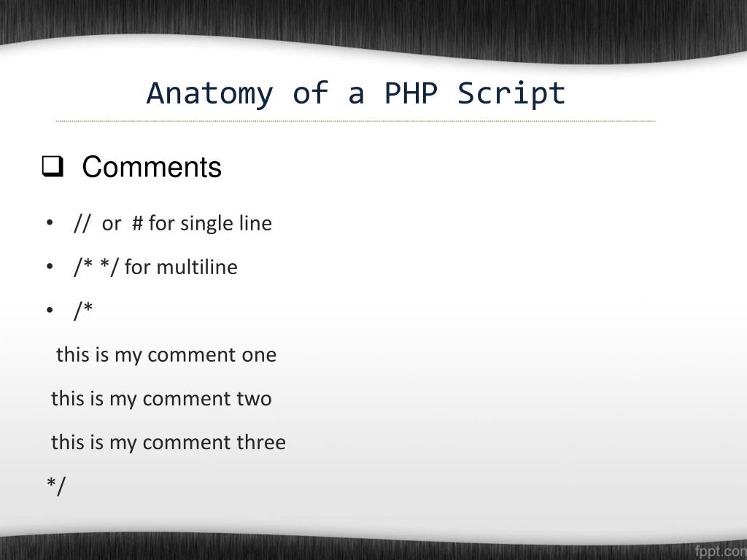
Task: Click the # symbol in first bullet
Action: [x=137, y=223]
